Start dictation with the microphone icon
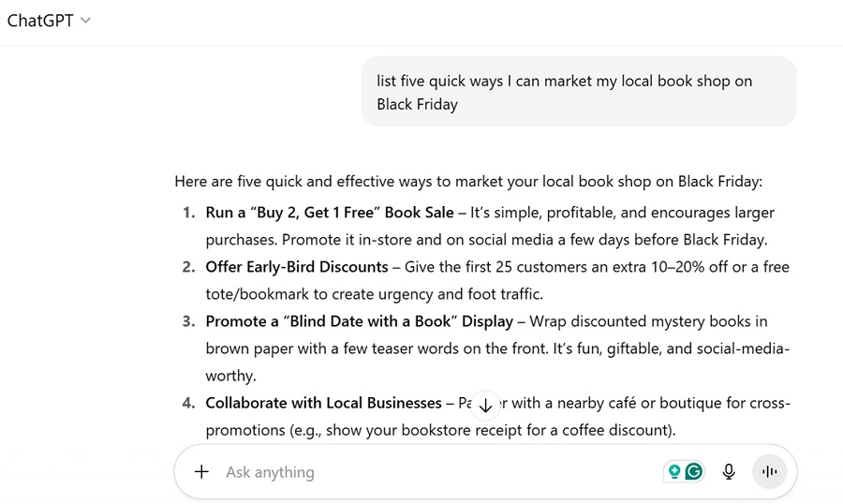This screenshot has width=843, height=504. click(x=729, y=472)
